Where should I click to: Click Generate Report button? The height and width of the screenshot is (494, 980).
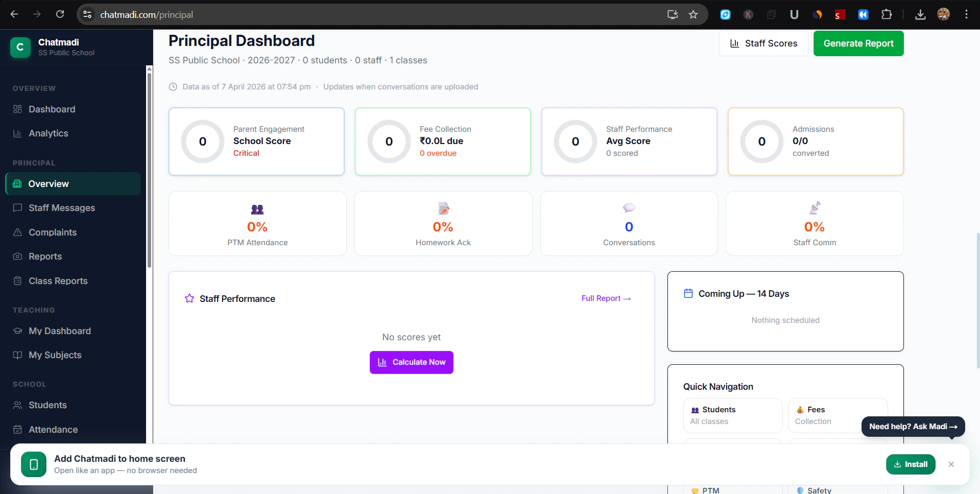pyautogui.click(x=858, y=43)
